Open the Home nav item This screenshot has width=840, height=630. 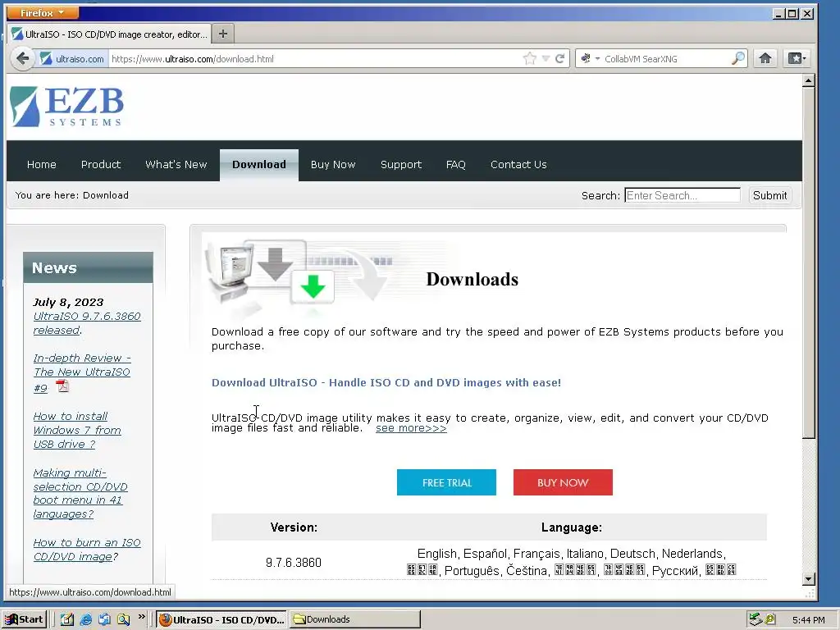pyautogui.click(x=41, y=164)
